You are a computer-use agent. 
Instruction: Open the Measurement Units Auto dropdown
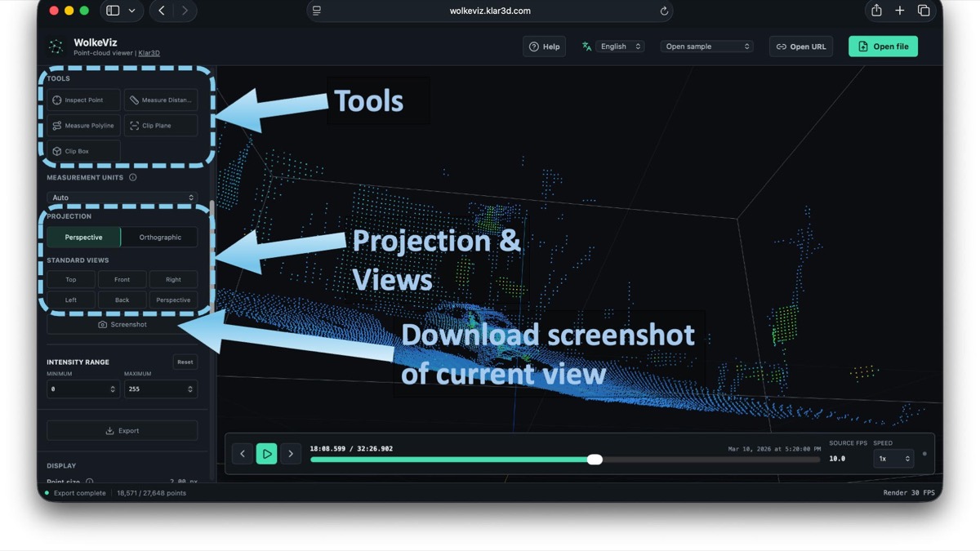point(122,198)
